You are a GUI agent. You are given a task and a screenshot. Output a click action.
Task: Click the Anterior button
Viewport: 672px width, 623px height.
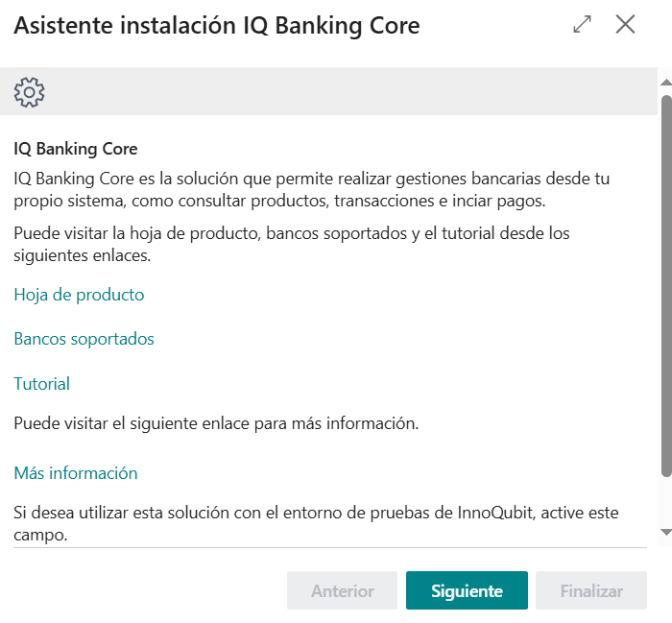(x=342, y=590)
